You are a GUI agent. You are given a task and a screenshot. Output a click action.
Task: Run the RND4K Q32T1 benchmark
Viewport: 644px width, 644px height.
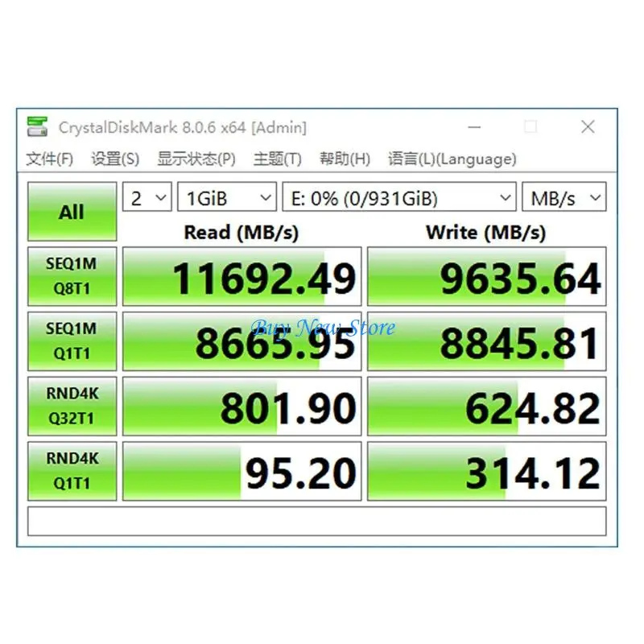point(72,407)
